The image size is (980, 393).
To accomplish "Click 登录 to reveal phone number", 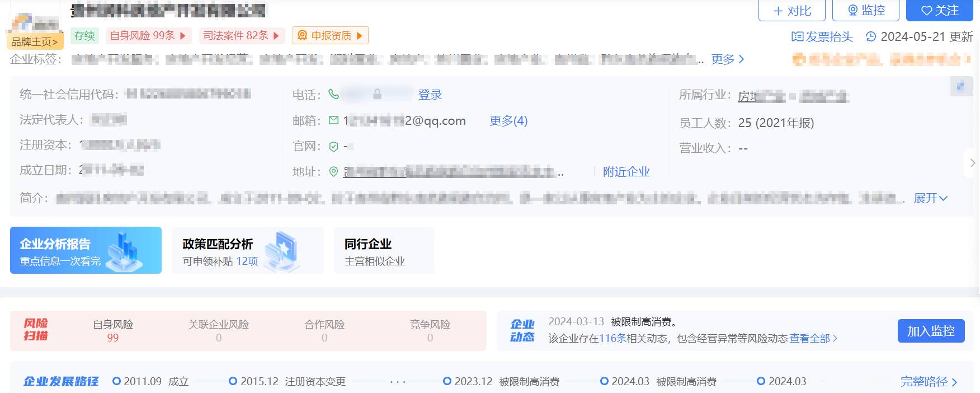I will (430, 95).
